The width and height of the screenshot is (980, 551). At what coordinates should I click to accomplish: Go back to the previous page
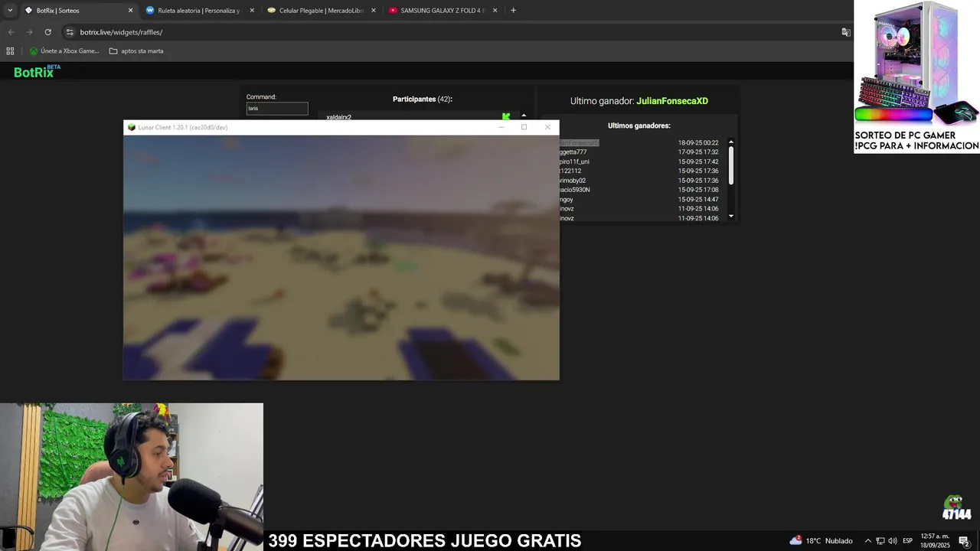pos(11,32)
